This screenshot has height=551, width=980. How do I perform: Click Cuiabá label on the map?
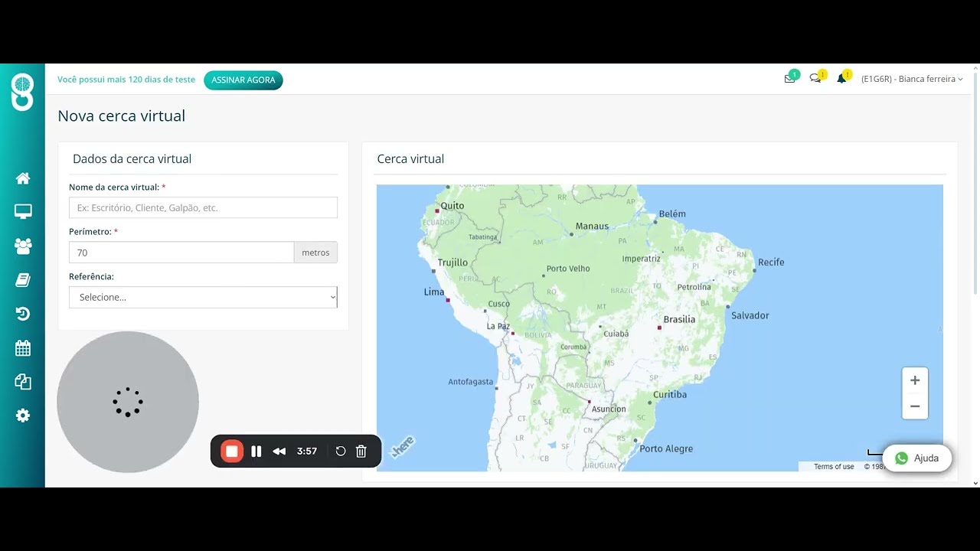click(616, 334)
